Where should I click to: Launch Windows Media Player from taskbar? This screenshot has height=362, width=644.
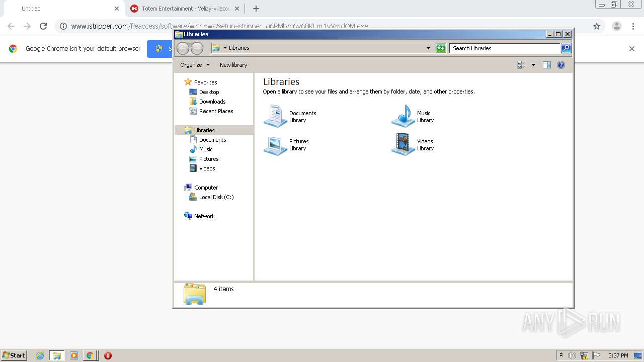[73, 355]
